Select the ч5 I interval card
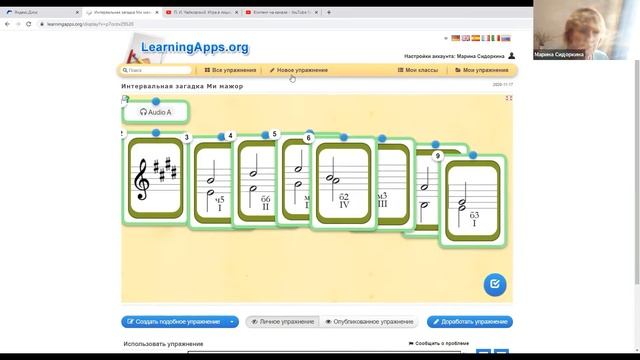Screen dimensions: 640x360 pyautogui.click(x=210, y=184)
